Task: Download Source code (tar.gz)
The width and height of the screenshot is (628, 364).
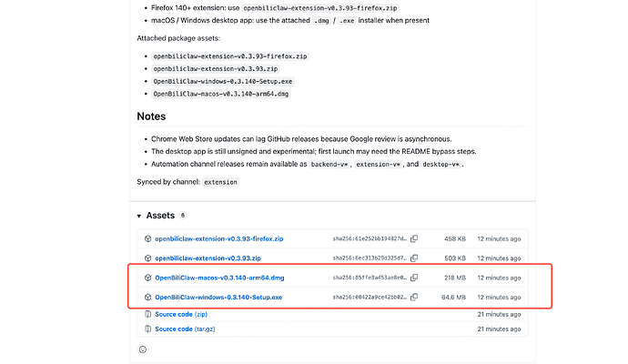Action: (185, 329)
